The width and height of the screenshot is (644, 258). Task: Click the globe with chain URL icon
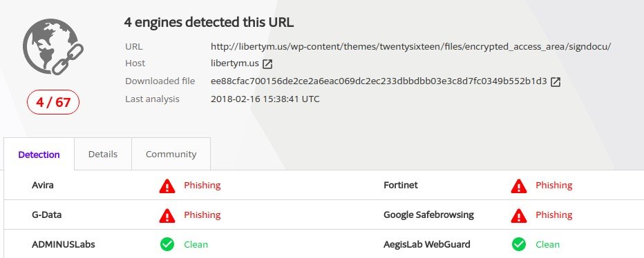pyautogui.click(x=53, y=47)
